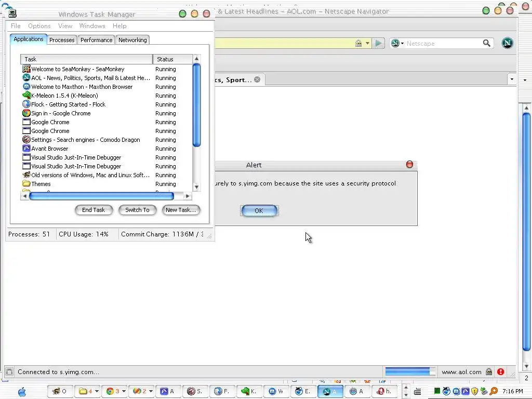Switch to Comodo Dragon taskbar button
The height and width of the screenshot is (399, 532).
point(195,391)
